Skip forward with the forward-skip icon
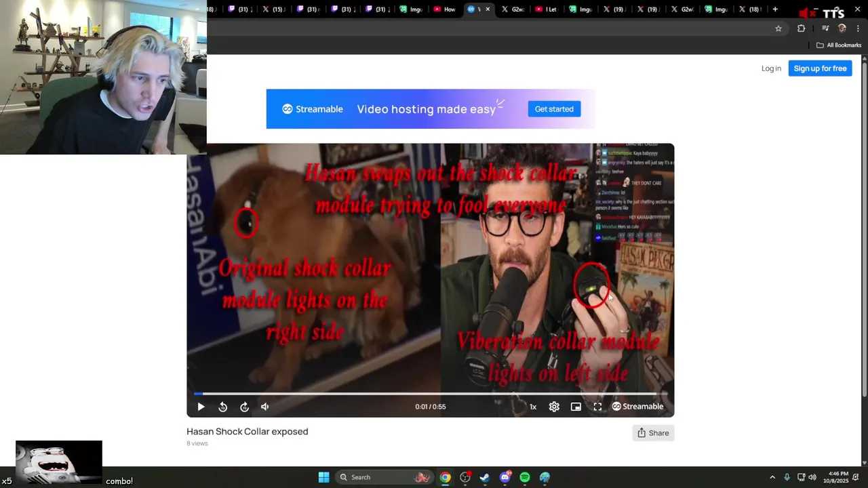Screen dimensions: 868x488 click(x=244, y=407)
